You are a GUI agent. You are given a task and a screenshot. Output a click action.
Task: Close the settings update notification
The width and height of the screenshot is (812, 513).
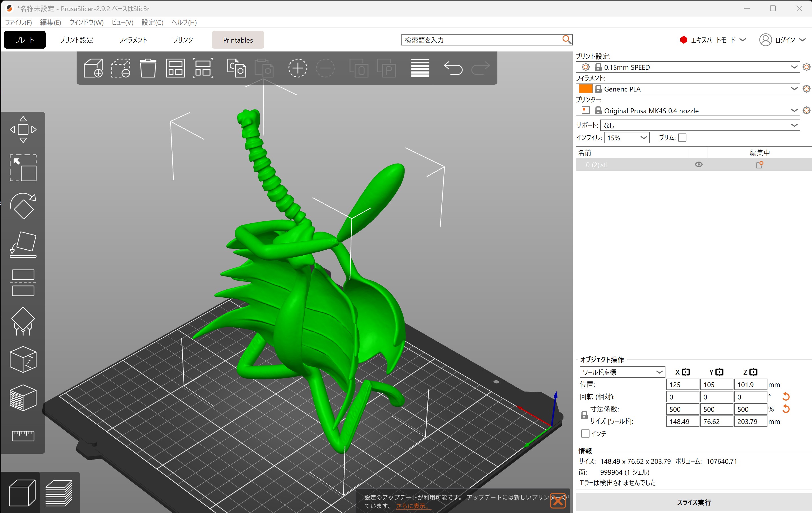pos(558,500)
